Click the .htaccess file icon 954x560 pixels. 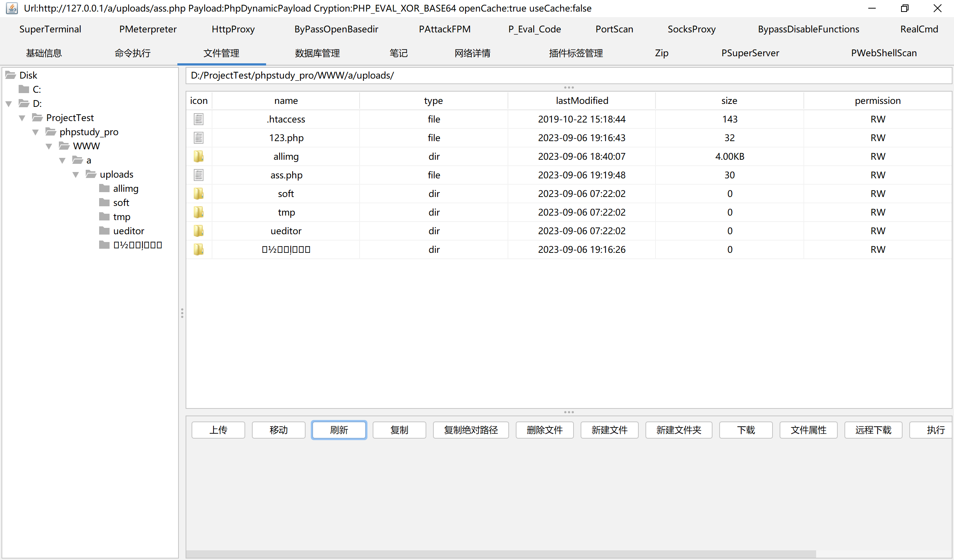click(x=199, y=119)
